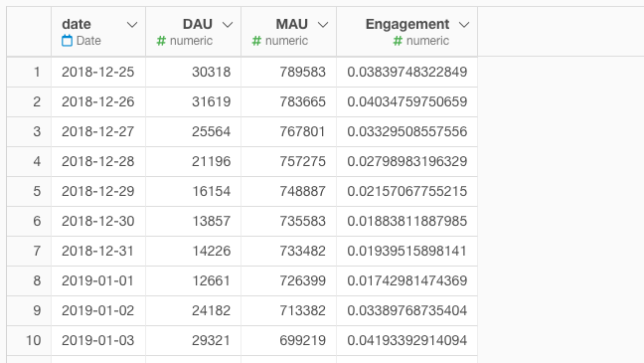Click MAU cell with value 699219
The image size is (644, 363).
pyautogui.click(x=289, y=340)
